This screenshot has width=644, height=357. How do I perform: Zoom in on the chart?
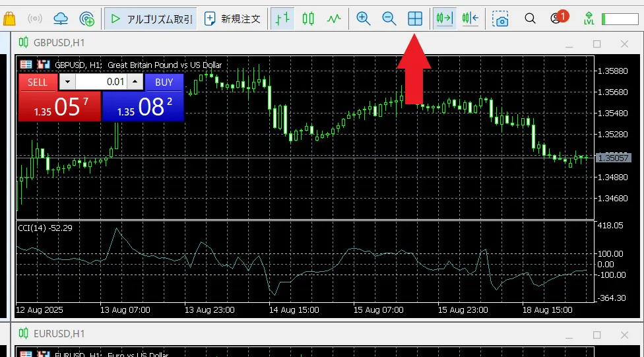[x=363, y=19]
